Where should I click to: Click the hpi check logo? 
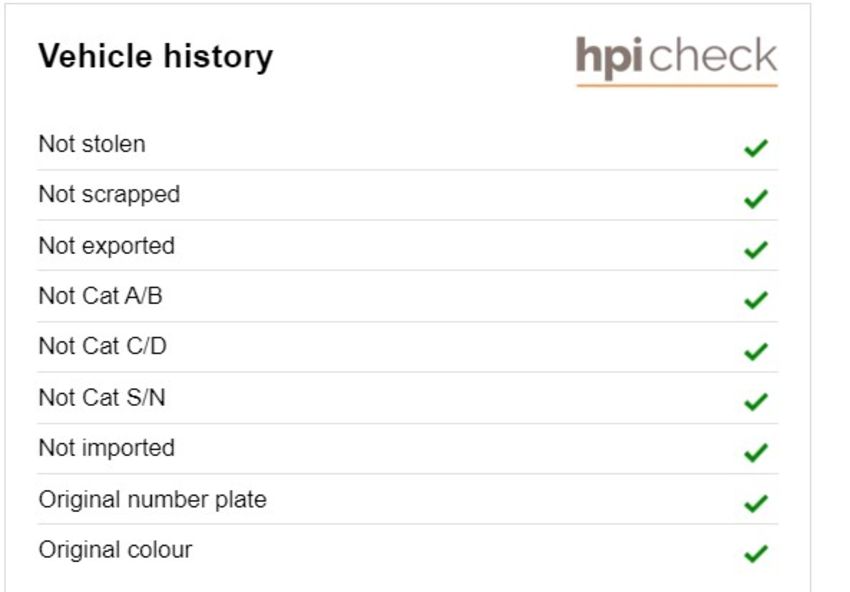point(677,61)
